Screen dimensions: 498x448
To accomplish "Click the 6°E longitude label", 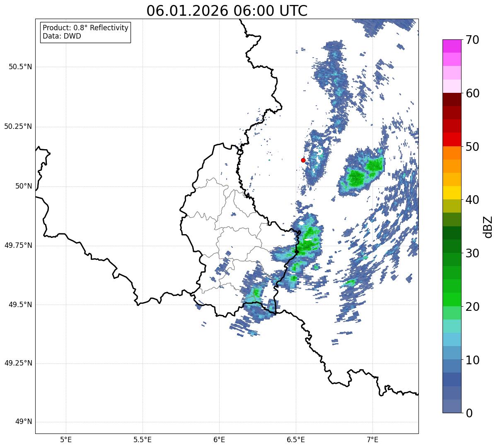I will tap(219, 440).
